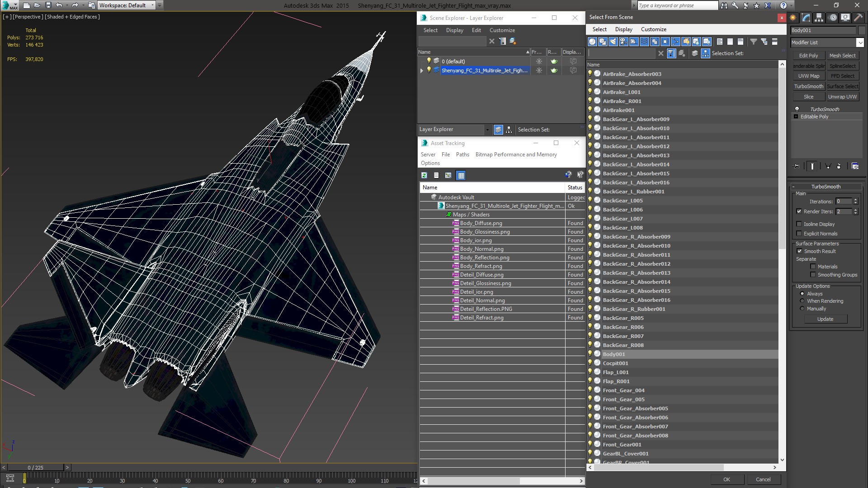Click the OK button in Select From Scene

tap(726, 479)
